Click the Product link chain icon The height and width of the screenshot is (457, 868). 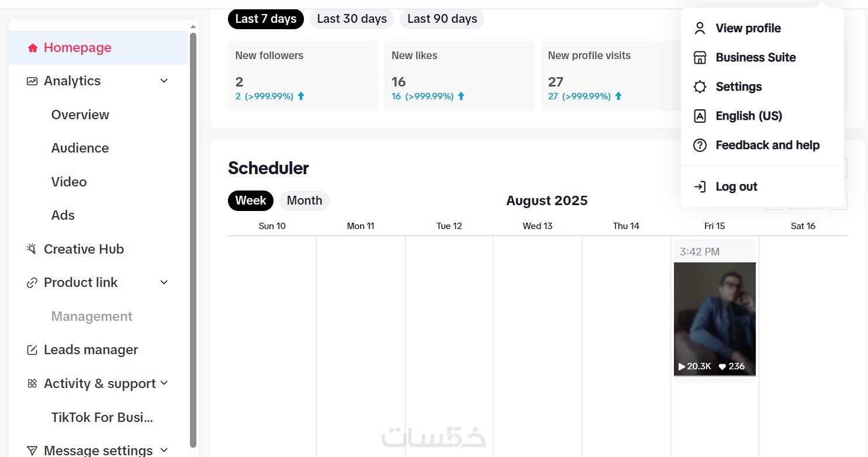(x=32, y=283)
